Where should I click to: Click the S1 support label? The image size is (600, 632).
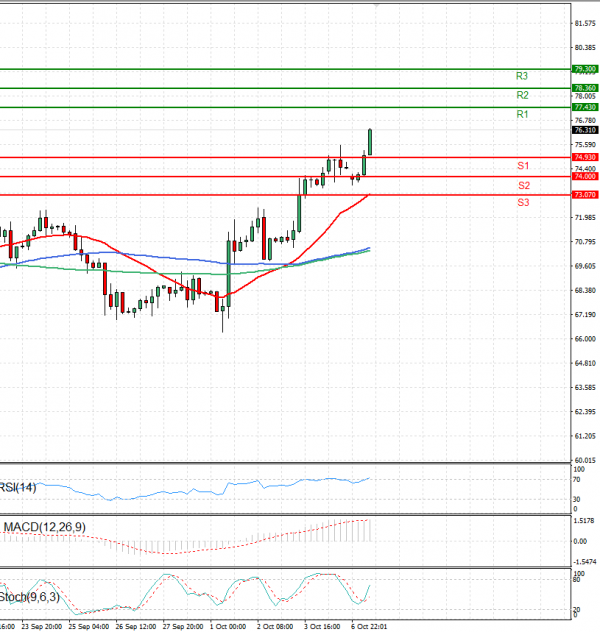pyautogui.click(x=523, y=166)
